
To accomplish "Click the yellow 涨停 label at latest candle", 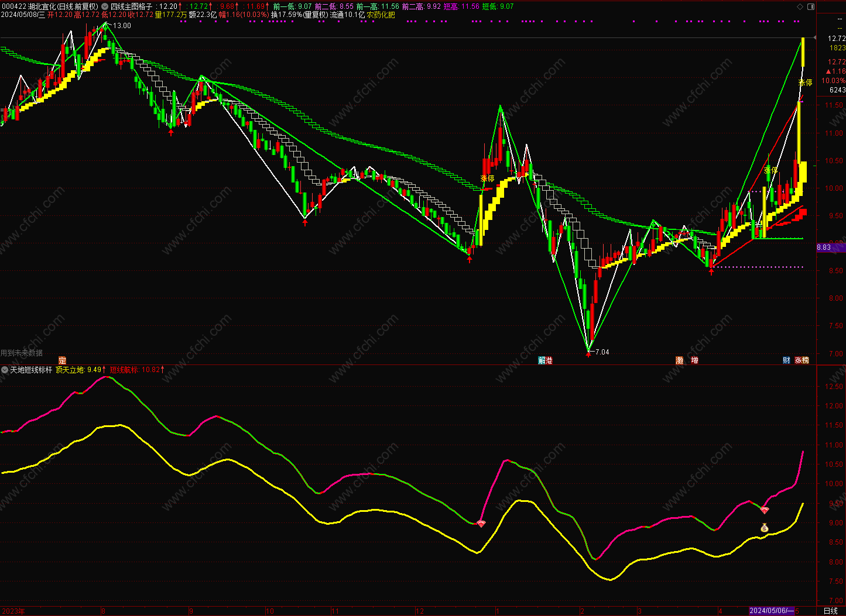I will pyautogui.click(x=805, y=83).
